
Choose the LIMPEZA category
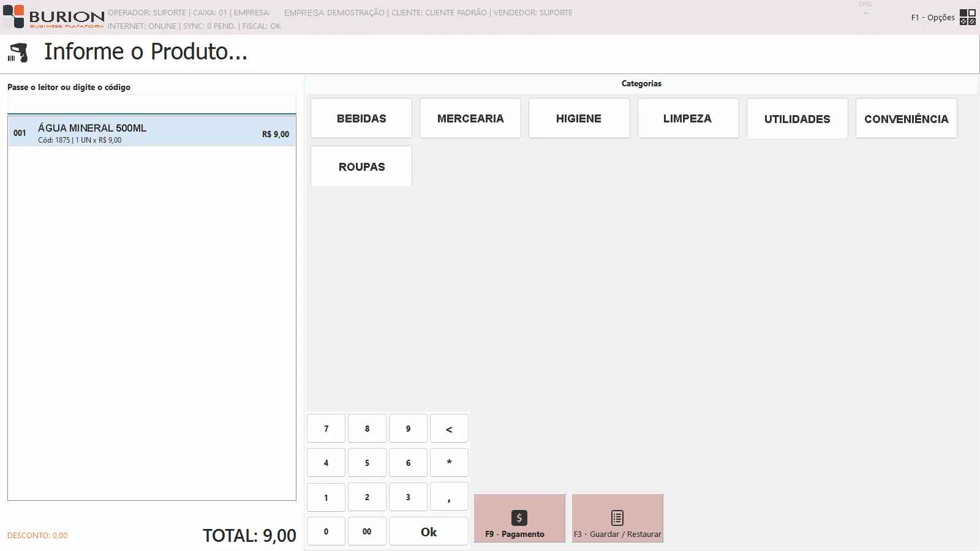(688, 118)
